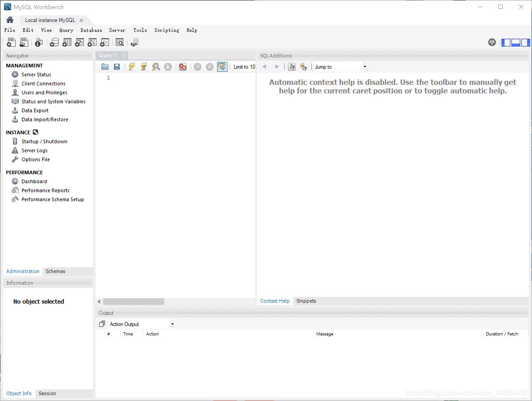Open the Action Output dropdown in the Output panel
Screen dimensions: 532x401
tap(172, 324)
